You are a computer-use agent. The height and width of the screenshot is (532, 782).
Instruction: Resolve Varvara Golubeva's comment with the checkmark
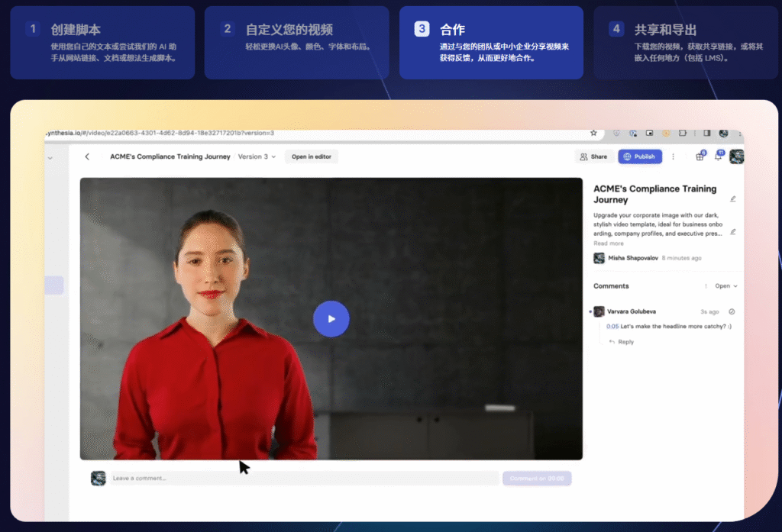coord(732,311)
